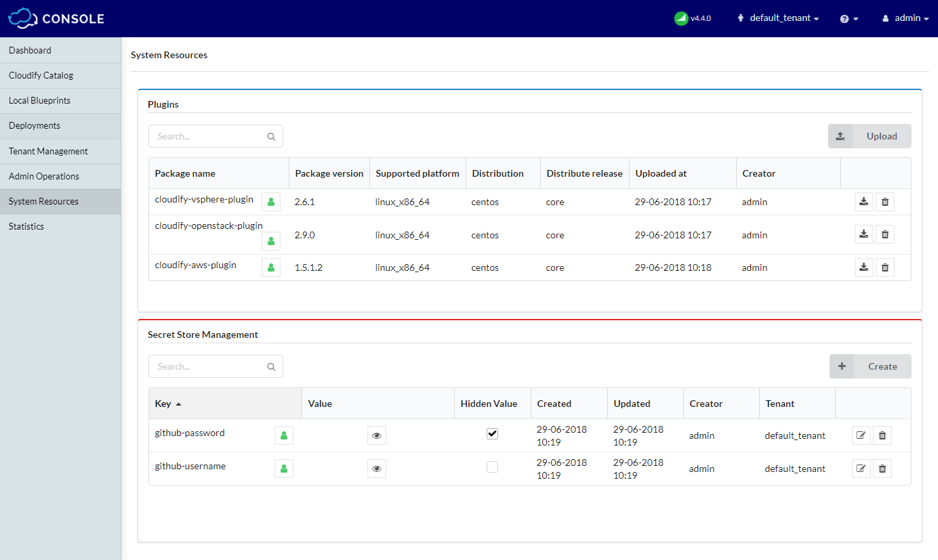Delete the cloudify-aws-plugin entry
This screenshot has width=938, height=560.
tap(884, 267)
